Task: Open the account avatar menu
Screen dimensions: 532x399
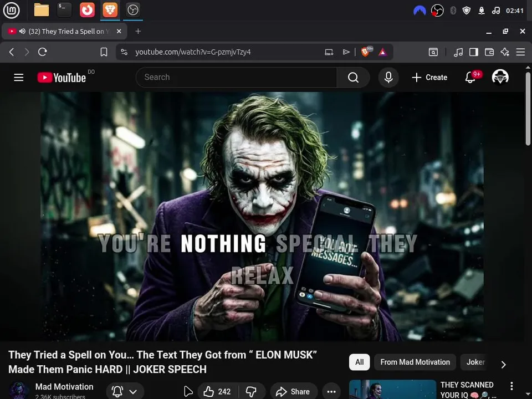Action: (x=500, y=77)
